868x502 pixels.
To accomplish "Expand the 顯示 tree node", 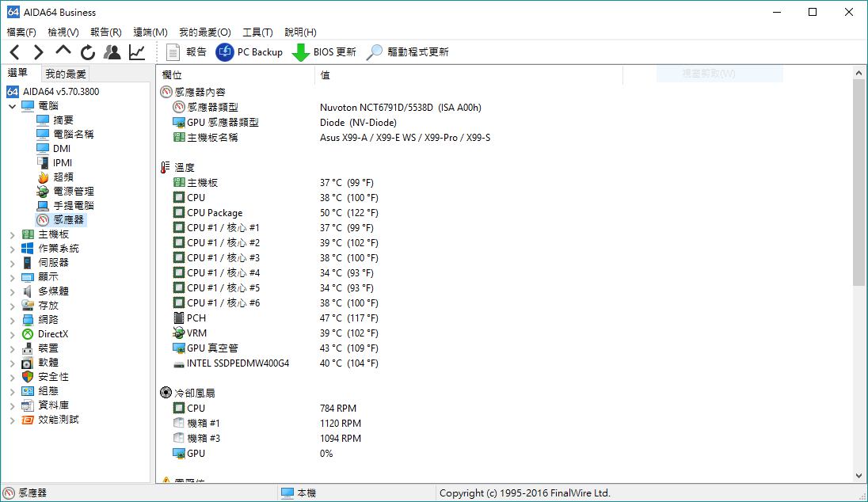I will [12, 277].
